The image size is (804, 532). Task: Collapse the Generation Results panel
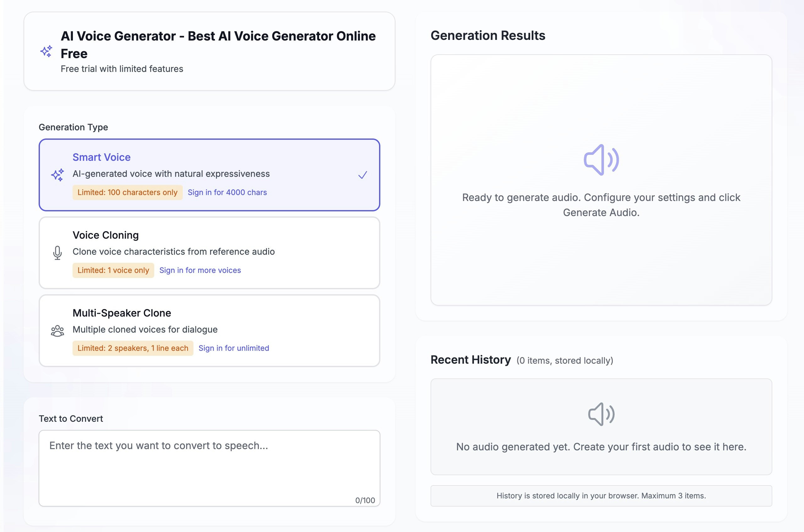[488, 35]
